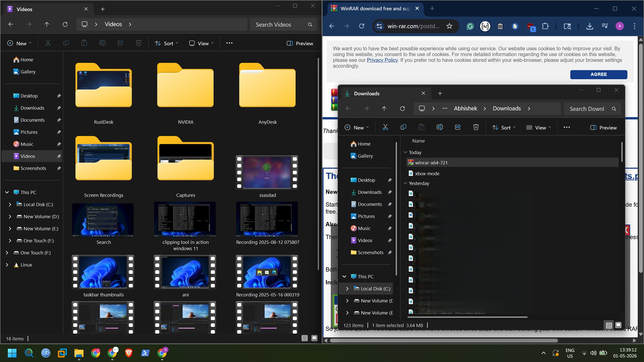Open the Privacy Policy link

click(382, 60)
